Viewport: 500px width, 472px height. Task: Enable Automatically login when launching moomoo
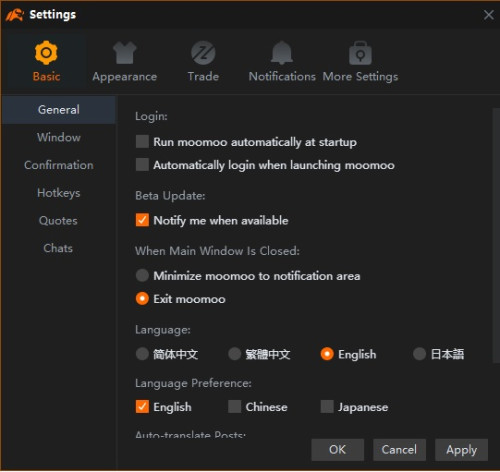[x=142, y=165]
